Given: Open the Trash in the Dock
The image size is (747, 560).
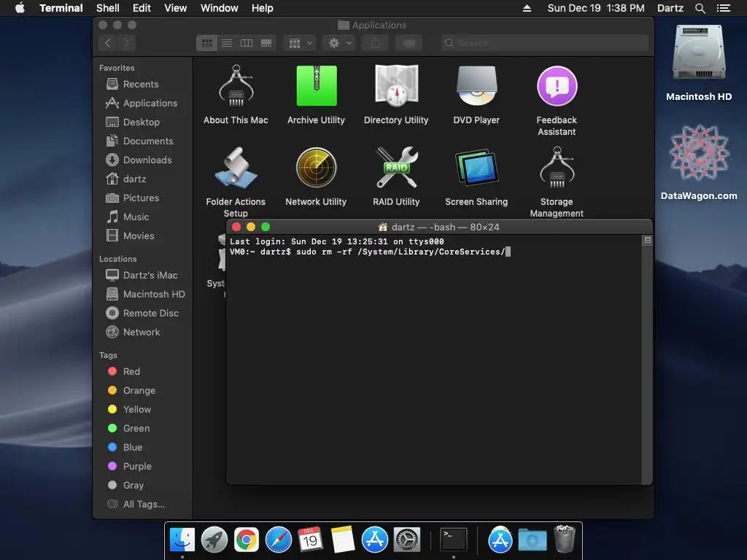Looking at the screenshot, I should click(565, 539).
